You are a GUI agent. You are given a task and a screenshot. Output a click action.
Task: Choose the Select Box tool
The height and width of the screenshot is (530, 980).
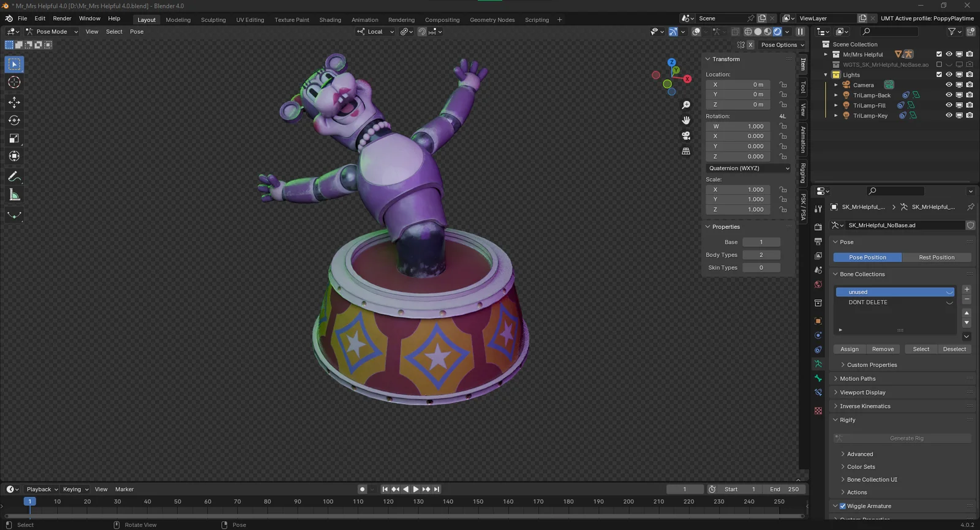14,64
